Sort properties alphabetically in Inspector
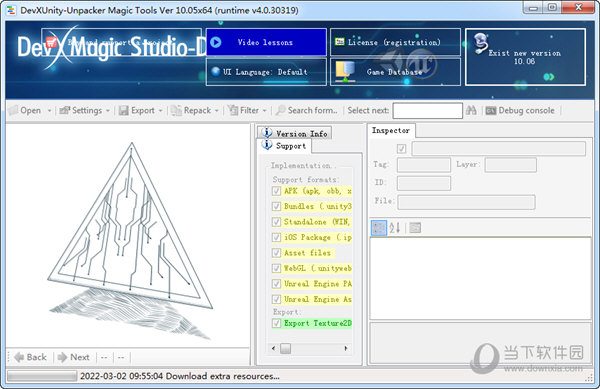The width and height of the screenshot is (600, 389). click(x=395, y=228)
